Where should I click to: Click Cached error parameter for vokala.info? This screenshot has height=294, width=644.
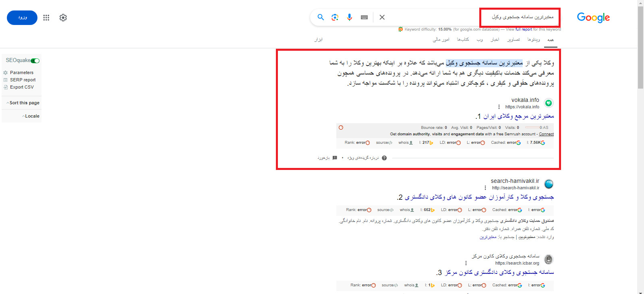coord(506,143)
